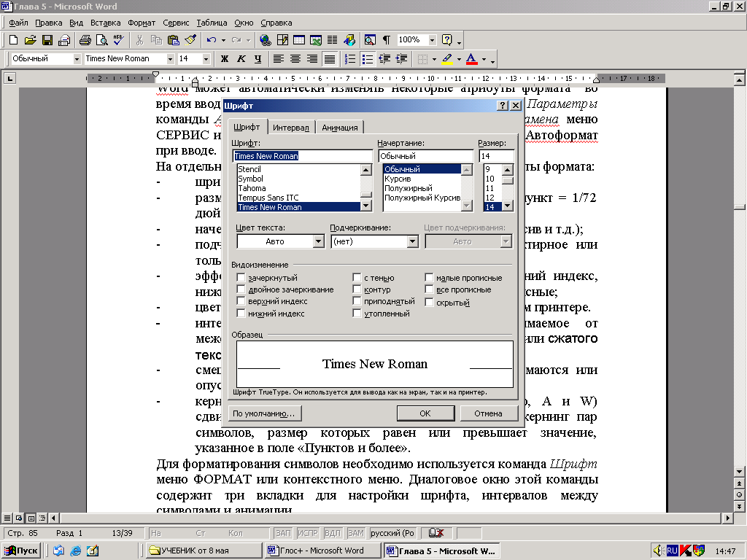The image size is (747, 560).
Task: Apply italic К formatting
Action: click(241, 58)
